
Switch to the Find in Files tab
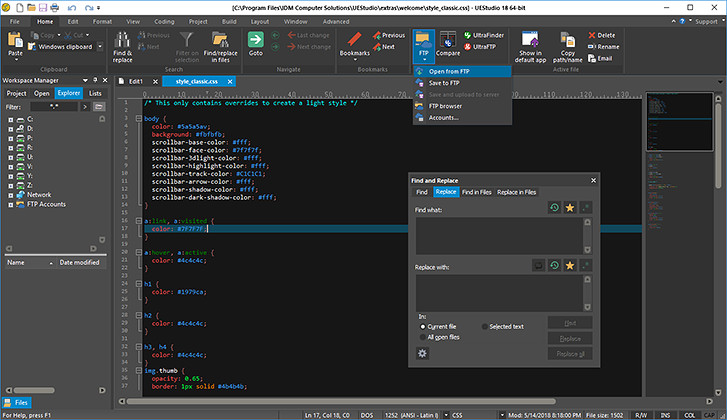click(x=476, y=191)
